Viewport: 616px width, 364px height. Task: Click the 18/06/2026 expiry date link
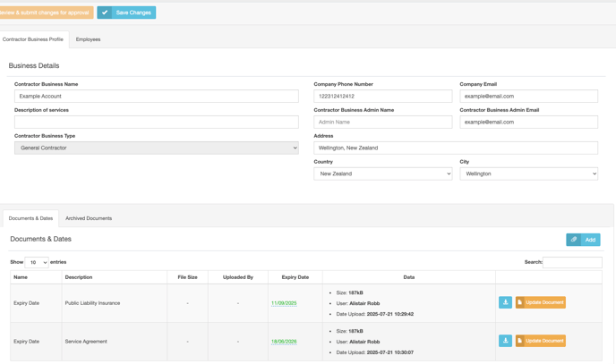[284, 342]
